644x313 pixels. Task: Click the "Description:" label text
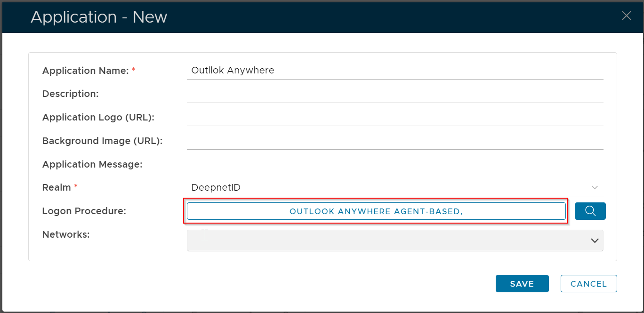(71, 94)
